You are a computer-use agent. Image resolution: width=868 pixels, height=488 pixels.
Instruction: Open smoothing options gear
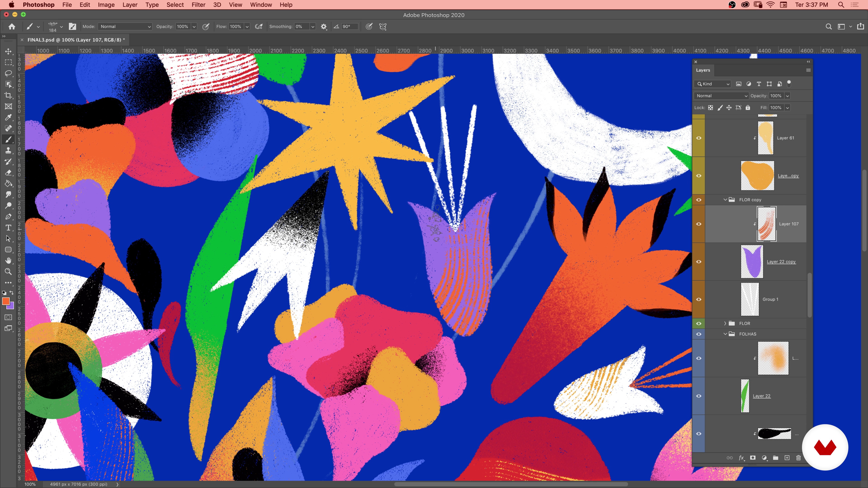click(324, 27)
